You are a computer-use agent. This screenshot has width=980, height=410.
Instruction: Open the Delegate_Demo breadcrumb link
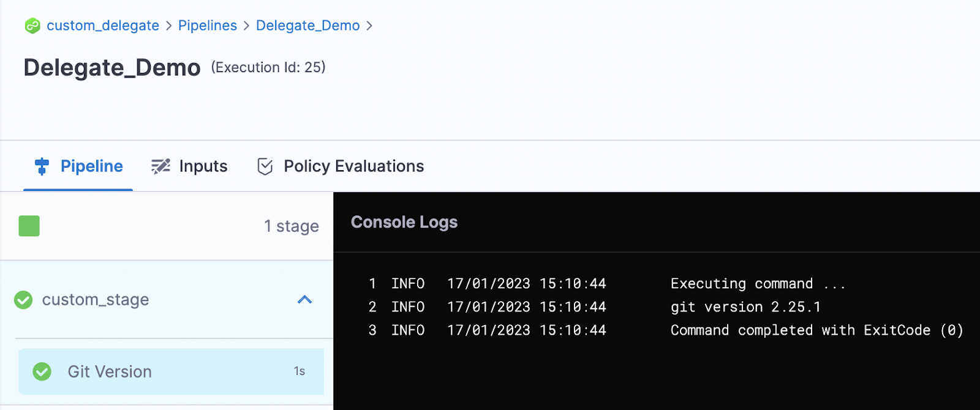coord(307,26)
